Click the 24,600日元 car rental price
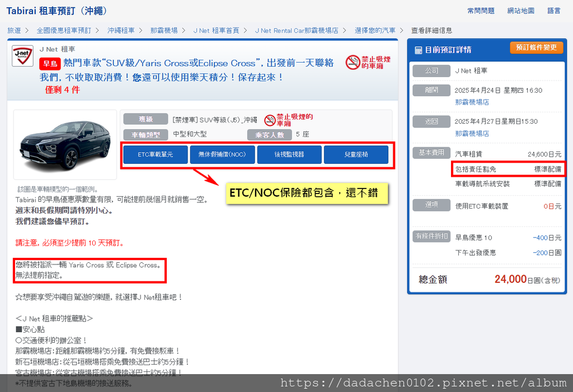Image resolution: width=573 pixels, height=392 pixels. pos(544,154)
